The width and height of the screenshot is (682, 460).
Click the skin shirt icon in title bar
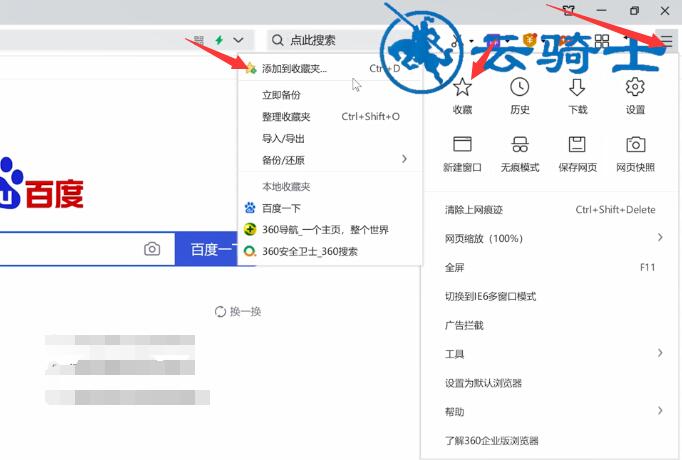(569, 10)
